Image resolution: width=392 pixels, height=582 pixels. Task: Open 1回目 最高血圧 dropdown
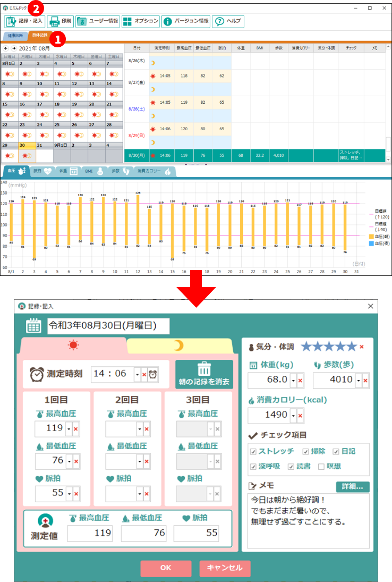(x=69, y=429)
